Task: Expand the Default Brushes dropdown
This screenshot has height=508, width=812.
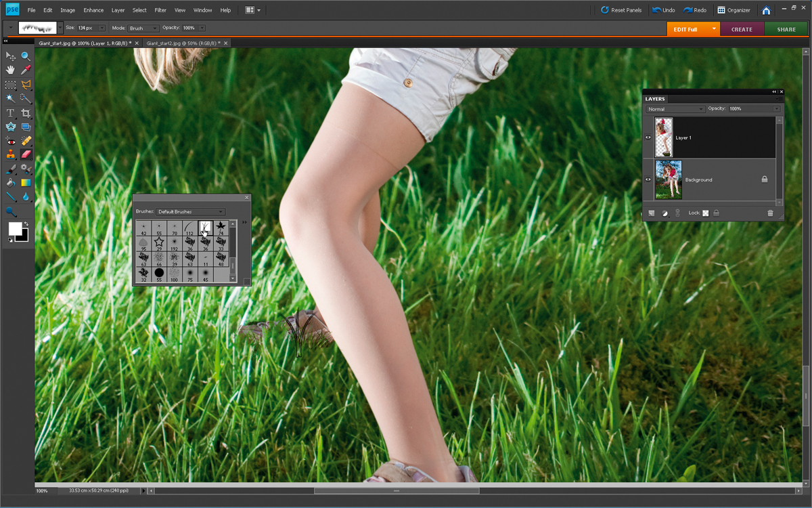Action: (191, 212)
